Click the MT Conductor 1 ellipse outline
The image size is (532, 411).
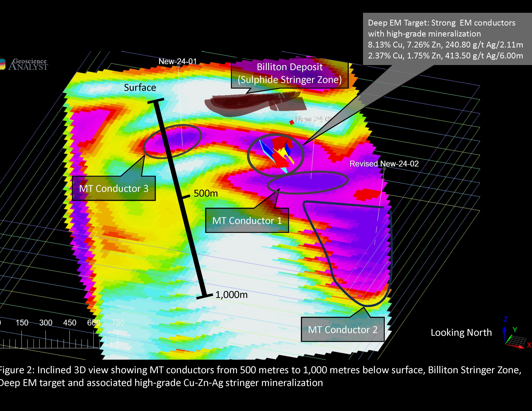[308, 182]
